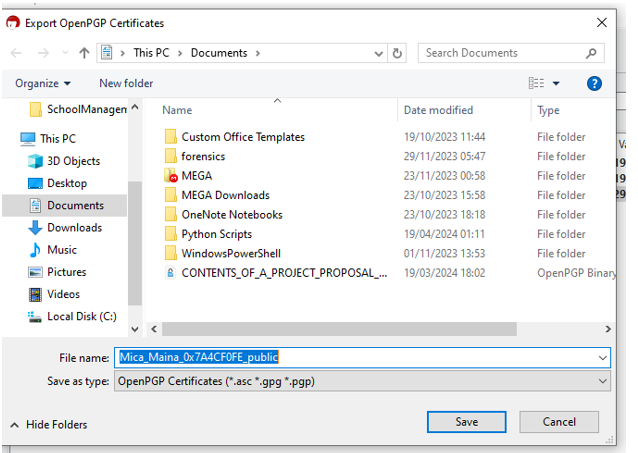Select the 3D Objects icon in sidebar

point(36,161)
